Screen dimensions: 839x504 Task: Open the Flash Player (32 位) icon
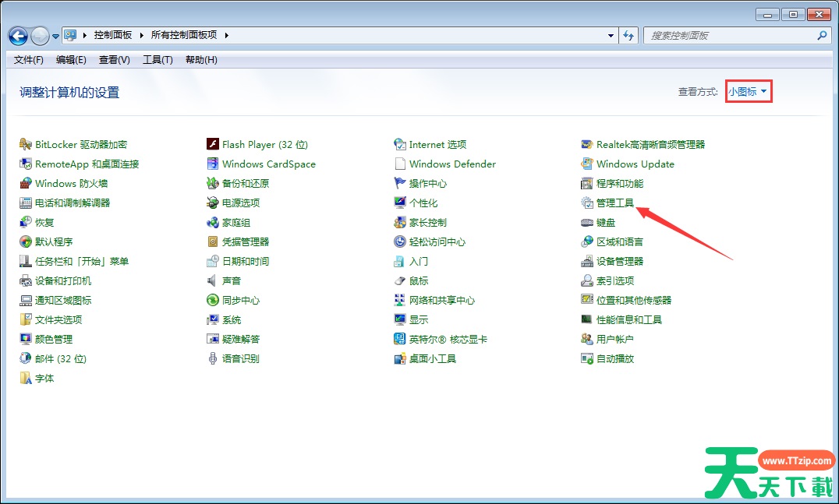[x=213, y=144]
